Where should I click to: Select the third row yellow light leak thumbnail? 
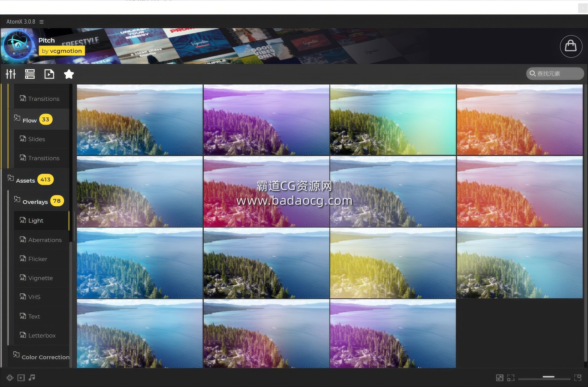click(x=393, y=263)
